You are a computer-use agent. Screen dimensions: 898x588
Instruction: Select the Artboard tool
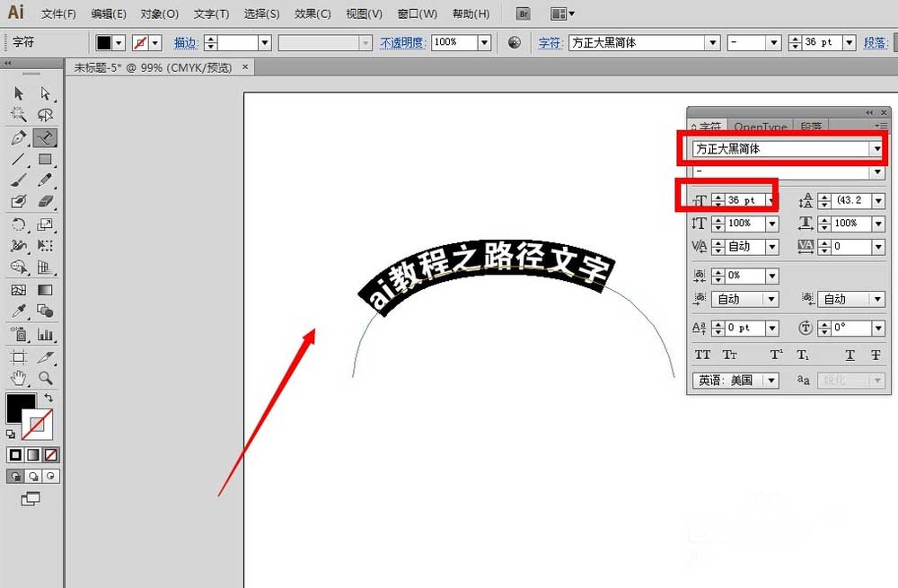coord(18,357)
